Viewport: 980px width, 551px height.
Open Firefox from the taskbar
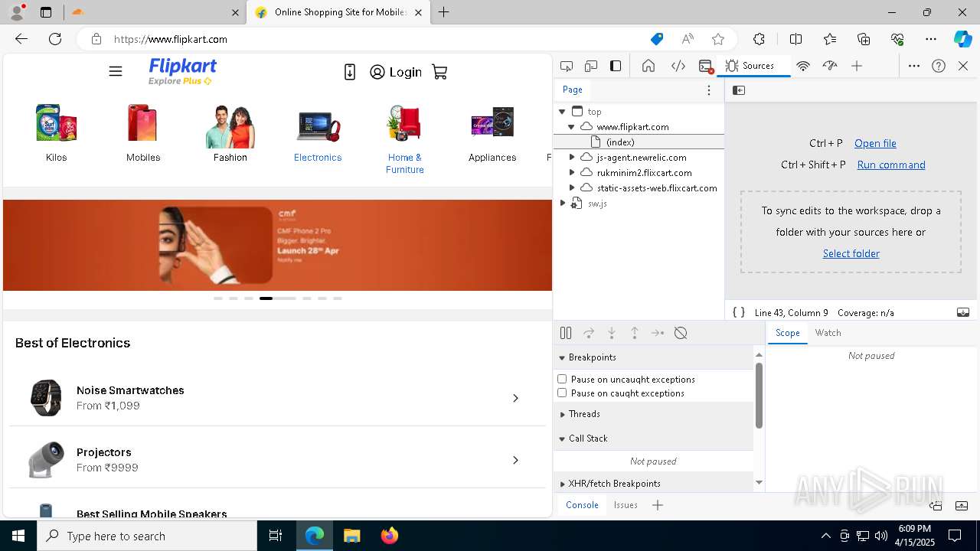[390, 536]
